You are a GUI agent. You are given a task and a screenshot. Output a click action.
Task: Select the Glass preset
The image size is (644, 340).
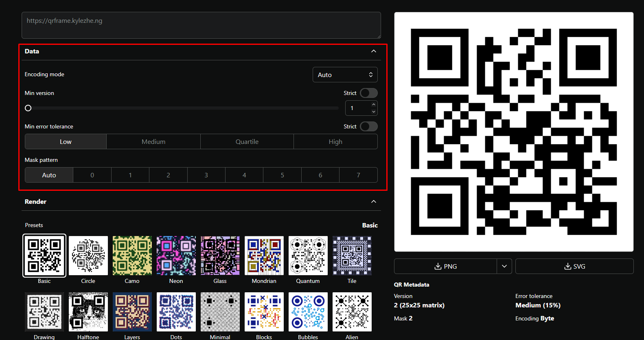tap(220, 256)
